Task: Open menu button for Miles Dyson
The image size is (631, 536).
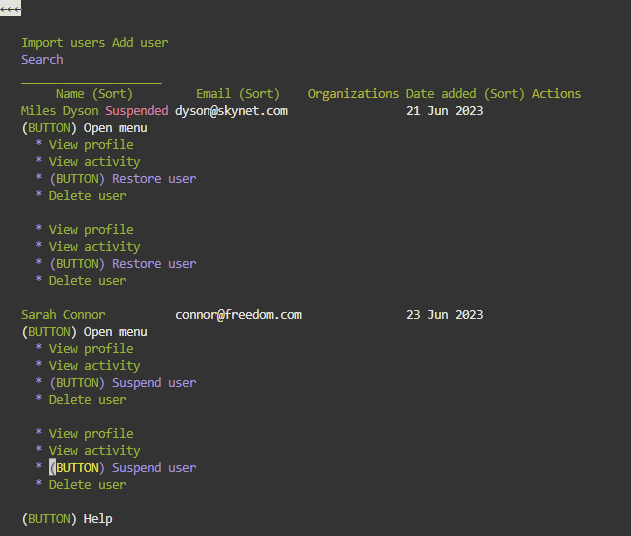Action: click(x=85, y=128)
